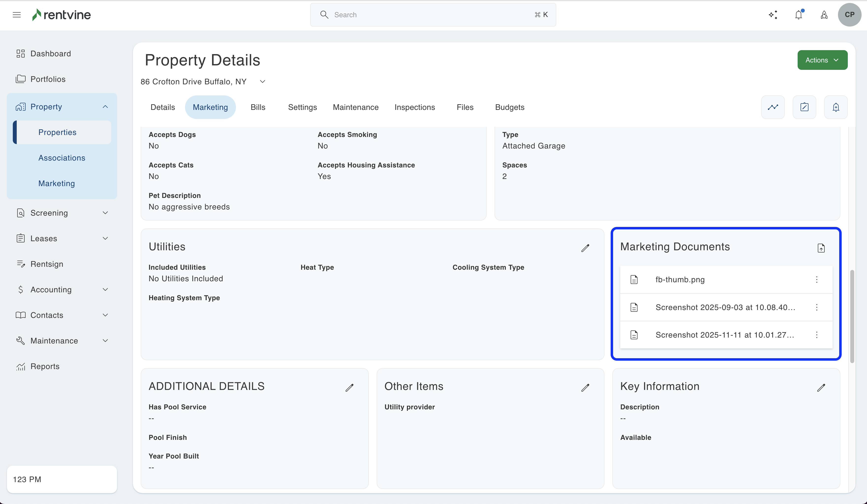Click the rocket icon in header
The image size is (867, 504).
click(x=824, y=15)
